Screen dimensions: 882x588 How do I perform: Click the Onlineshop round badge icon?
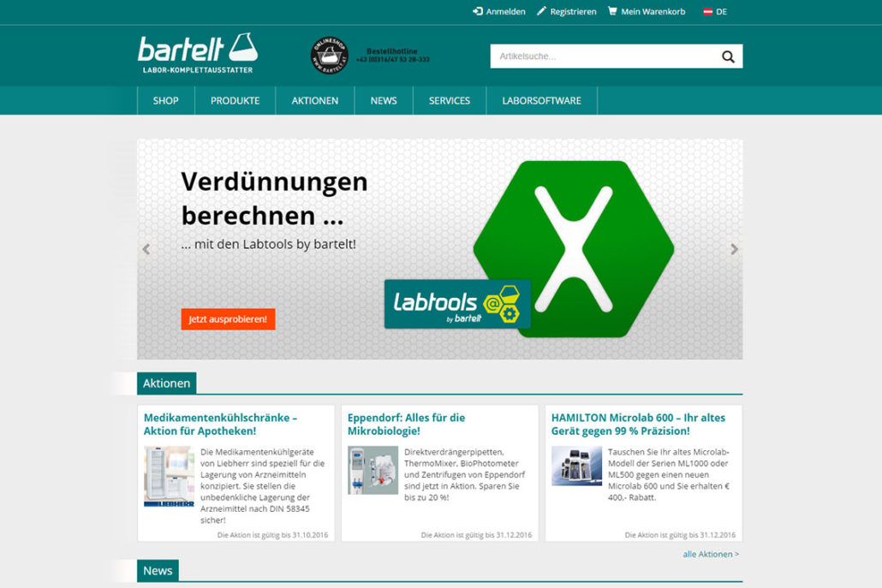point(329,56)
